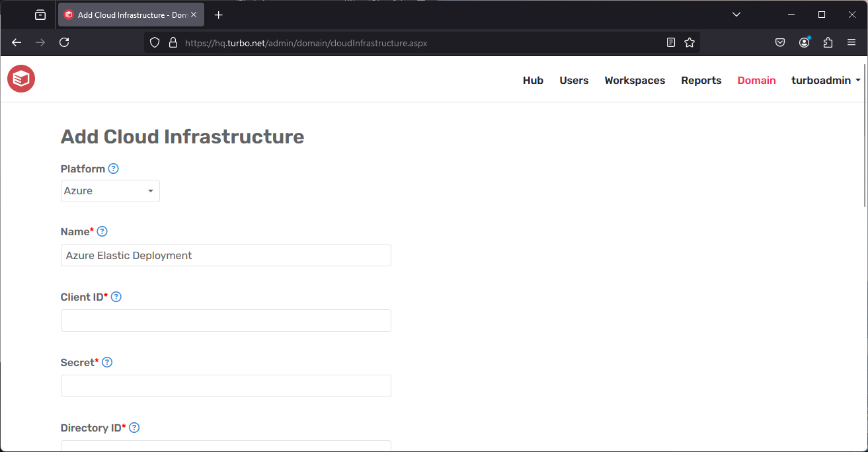Click the Directory ID help icon

tap(134, 428)
